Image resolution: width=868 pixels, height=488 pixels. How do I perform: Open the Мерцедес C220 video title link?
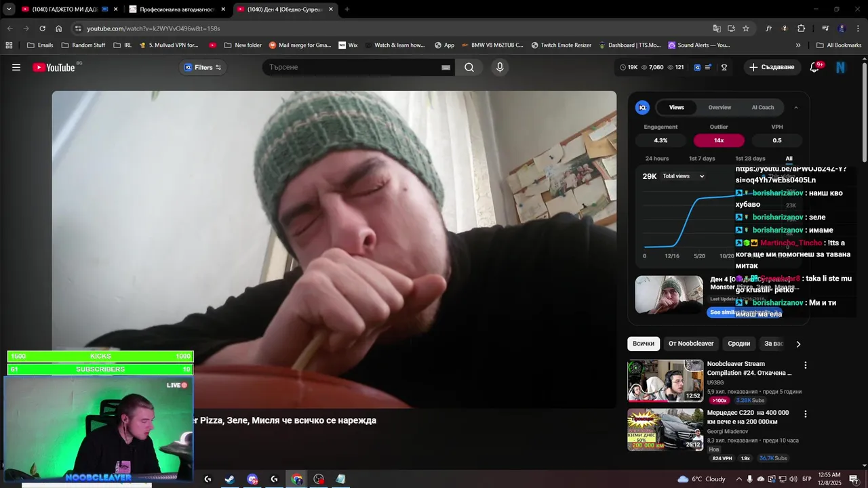click(747, 417)
